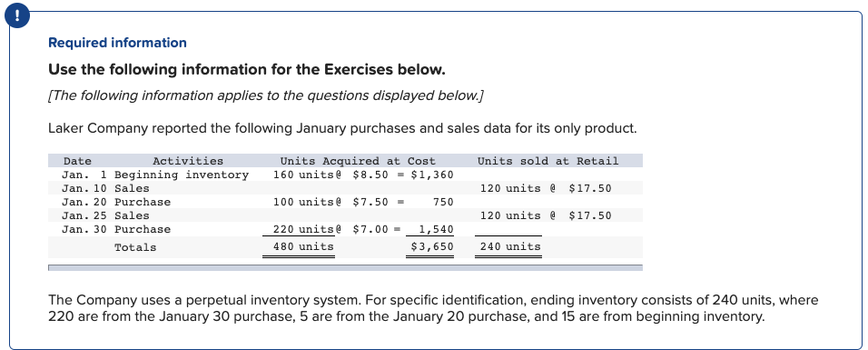Click the line starting '220 are from the January 30'
This screenshot has width=868, height=350.
(406, 317)
